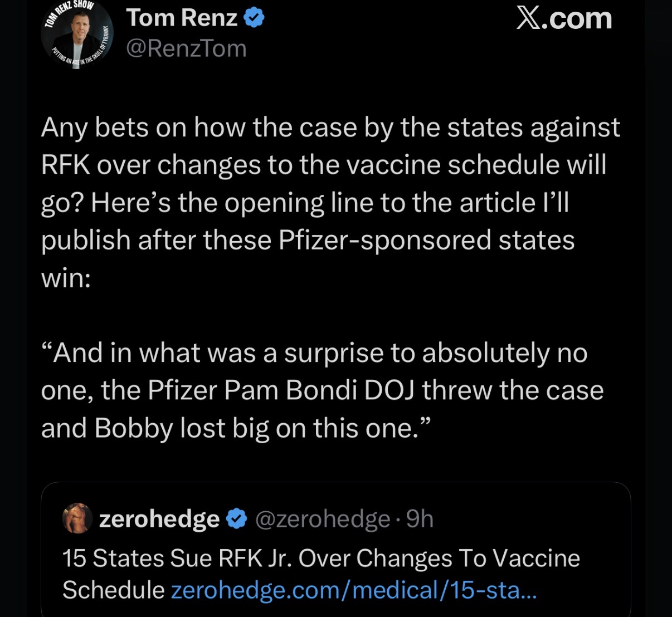This screenshot has width=672, height=617.
Task: Click the phrase 'Pam Bondi DOJ'
Action: (x=319, y=390)
